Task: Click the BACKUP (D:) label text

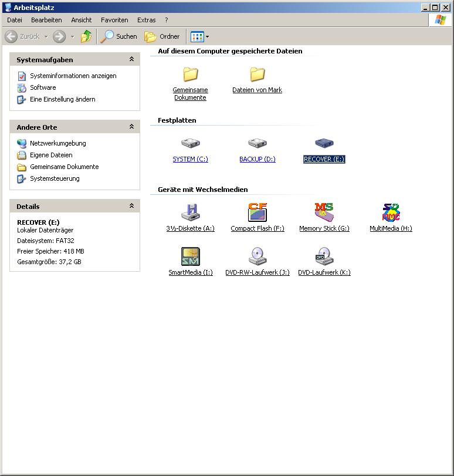Action: tap(258, 160)
